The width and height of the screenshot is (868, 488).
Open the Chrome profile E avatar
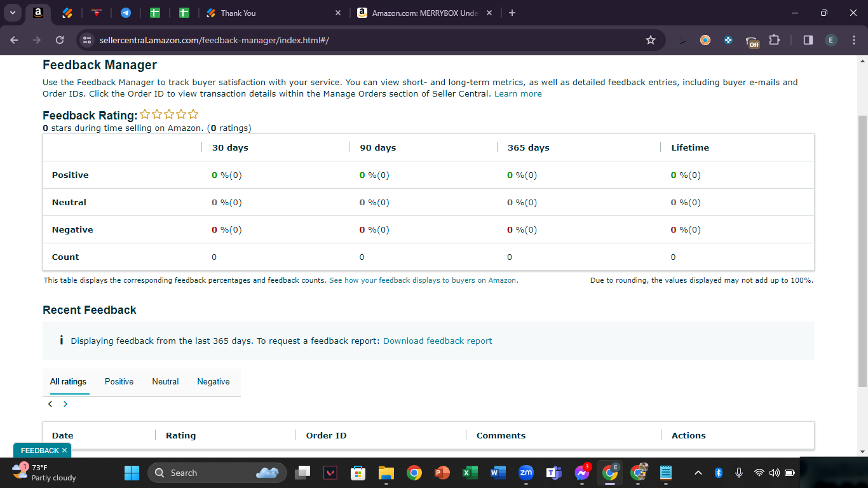[x=831, y=40]
